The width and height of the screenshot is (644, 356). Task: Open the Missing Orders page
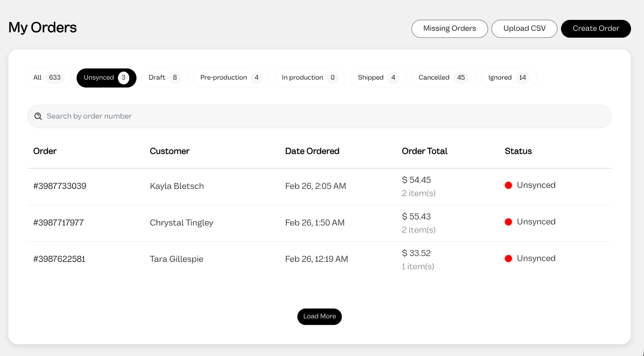click(449, 29)
